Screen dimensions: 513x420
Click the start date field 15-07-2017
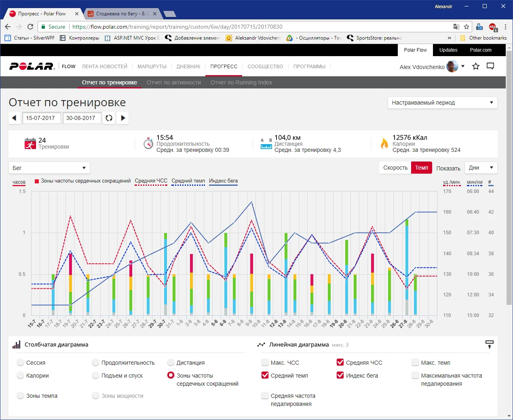click(x=40, y=118)
